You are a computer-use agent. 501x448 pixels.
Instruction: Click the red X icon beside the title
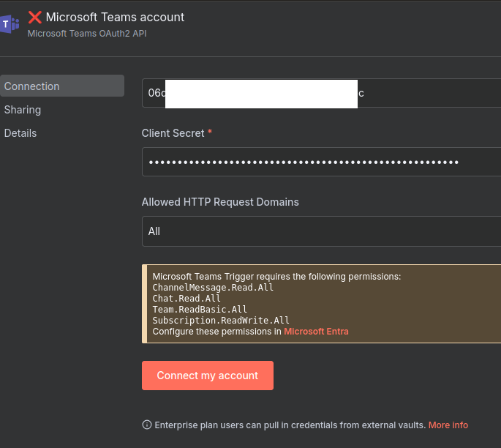click(34, 17)
